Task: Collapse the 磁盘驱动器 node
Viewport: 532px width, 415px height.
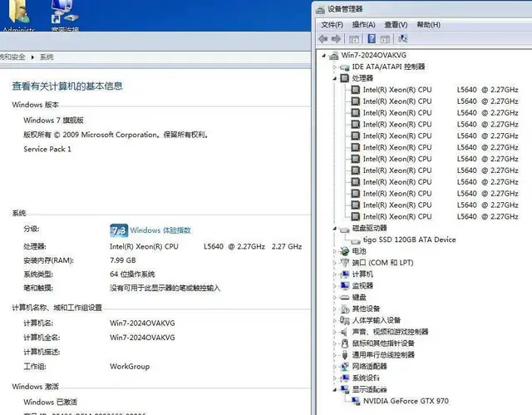Action: point(335,229)
